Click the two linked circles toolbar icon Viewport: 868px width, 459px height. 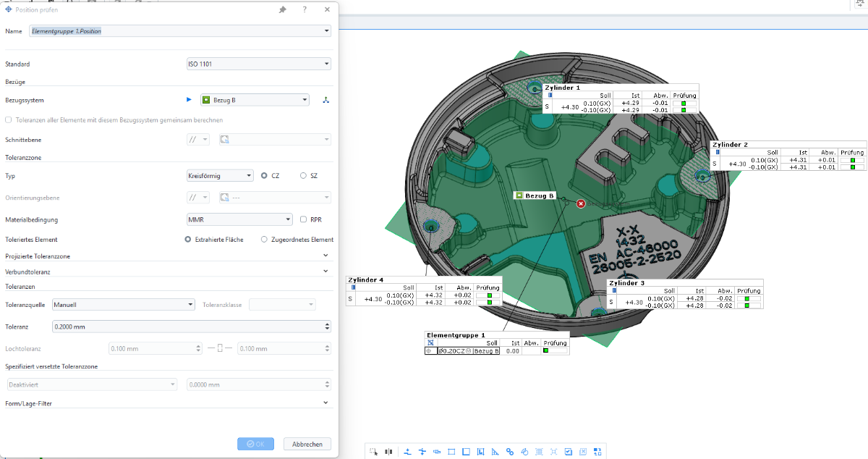(509, 452)
